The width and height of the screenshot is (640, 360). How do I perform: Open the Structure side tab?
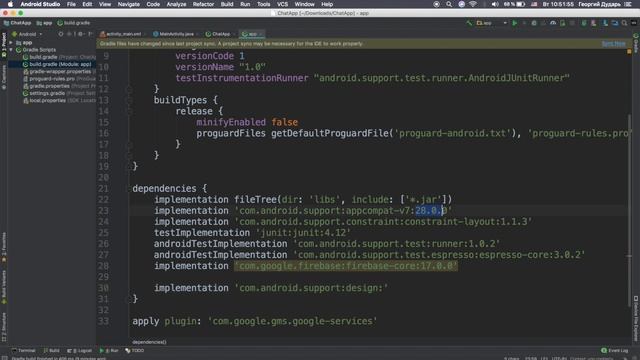[4, 327]
